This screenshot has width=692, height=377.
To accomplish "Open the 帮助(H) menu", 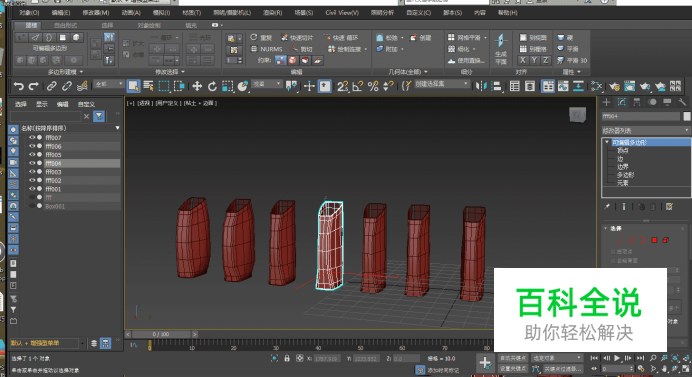I will point(508,13).
